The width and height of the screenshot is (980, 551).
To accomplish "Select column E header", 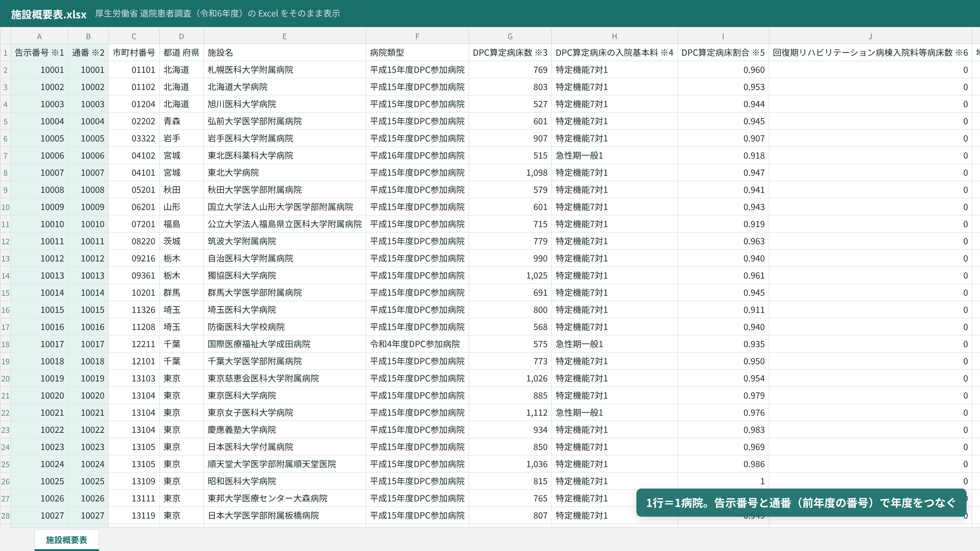I will point(285,36).
